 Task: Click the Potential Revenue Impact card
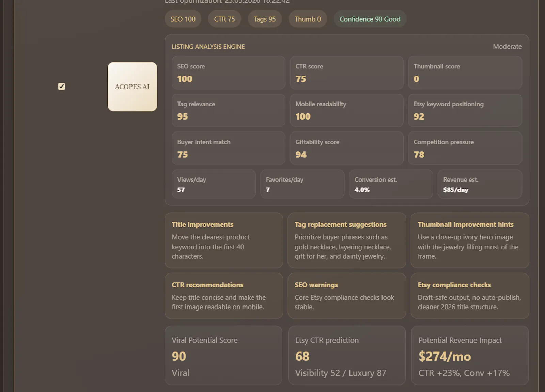click(470, 356)
